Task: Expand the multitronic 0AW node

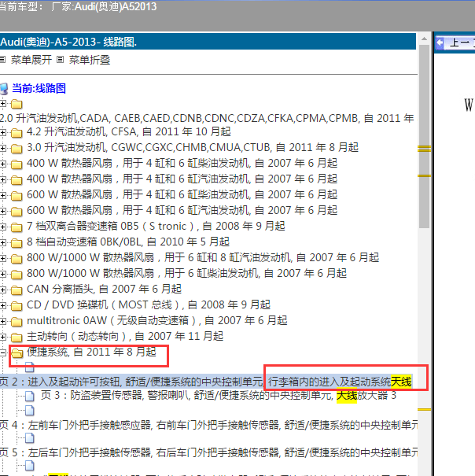Action: tap(2, 321)
